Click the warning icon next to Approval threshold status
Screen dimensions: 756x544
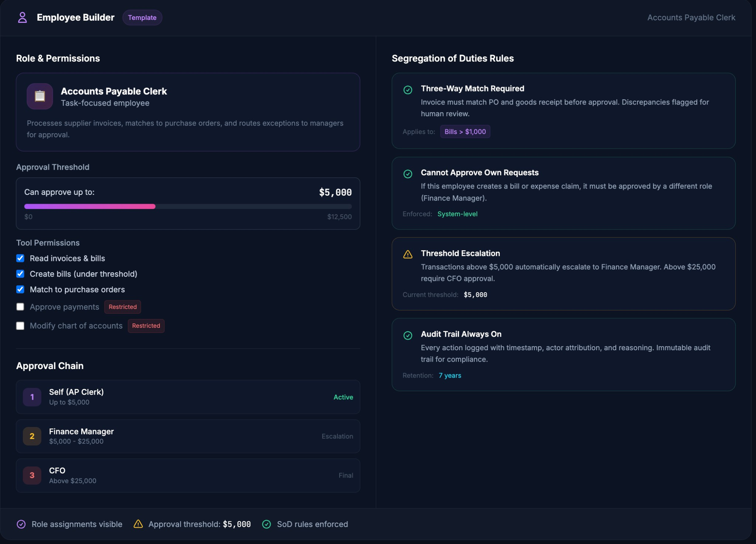pyautogui.click(x=137, y=524)
